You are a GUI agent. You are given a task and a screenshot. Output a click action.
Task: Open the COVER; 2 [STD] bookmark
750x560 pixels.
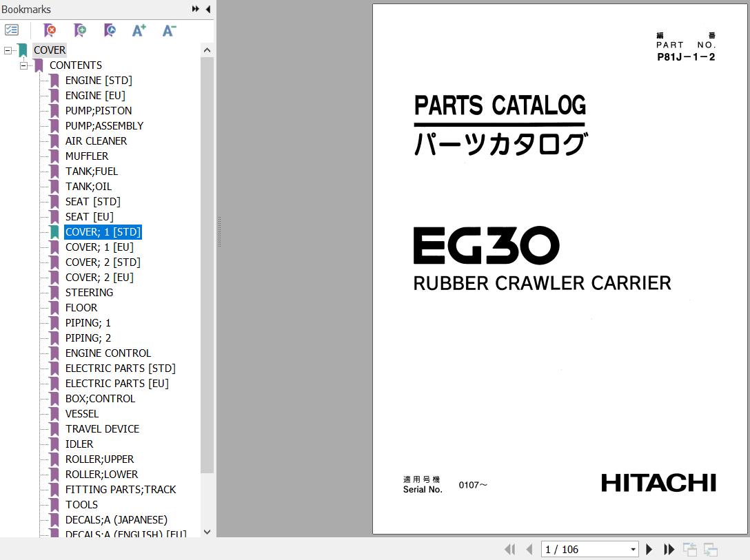(x=103, y=262)
